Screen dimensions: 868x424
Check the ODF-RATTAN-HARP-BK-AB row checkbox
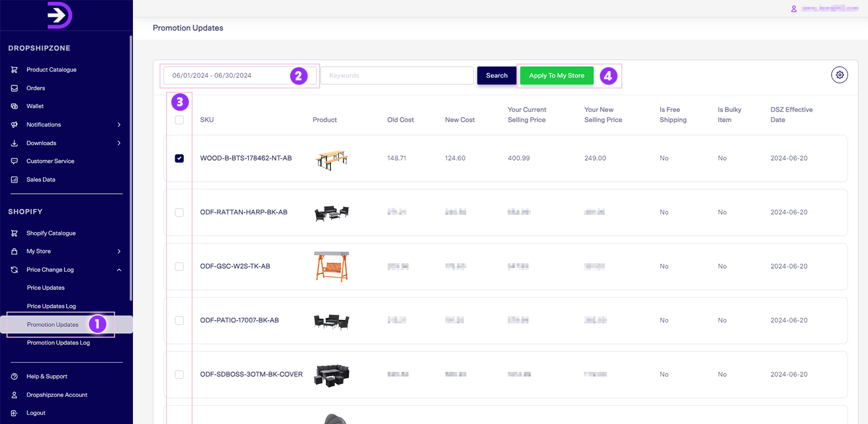pyautogui.click(x=180, y=212)
